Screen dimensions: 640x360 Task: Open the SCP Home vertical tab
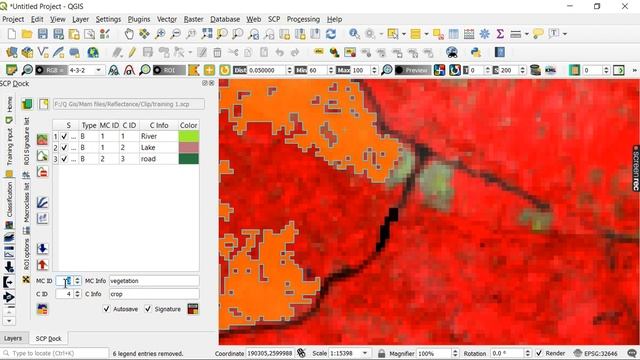coord(9,104)
